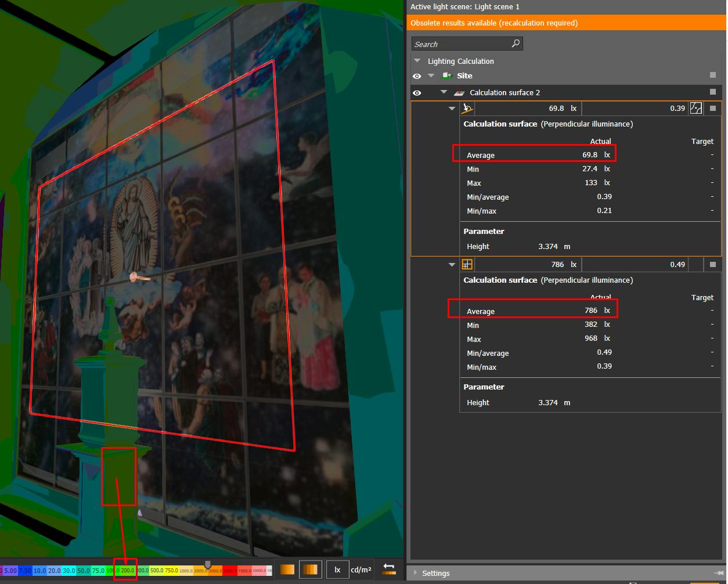Toggle visibility eye for Calculation surface 2
This screenshot has height=584, width=728.
417,93
